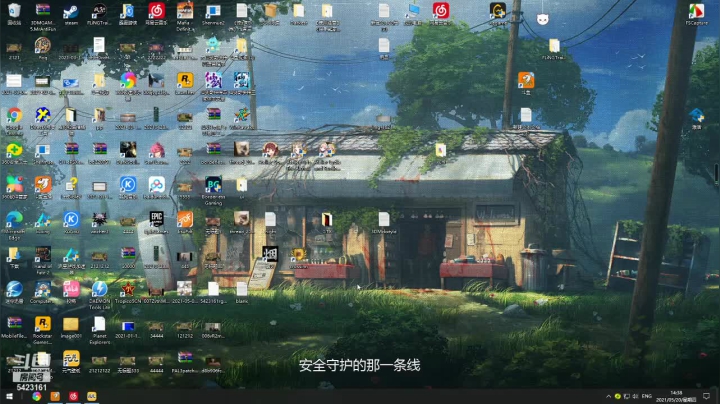This screenshot has height=404, width=720.
Task: Open the white cat face desktop icon
Action: click(543, 19)
